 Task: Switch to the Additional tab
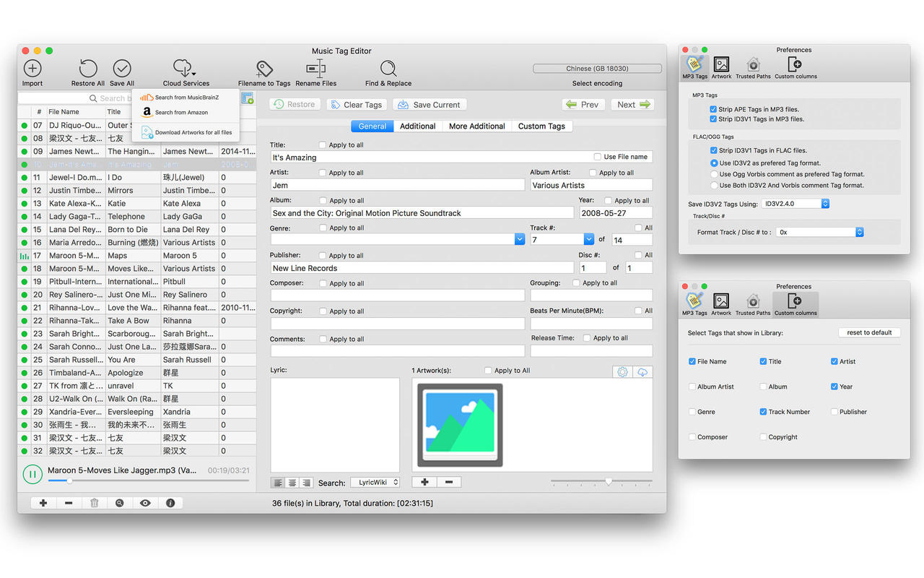point(418,126)
